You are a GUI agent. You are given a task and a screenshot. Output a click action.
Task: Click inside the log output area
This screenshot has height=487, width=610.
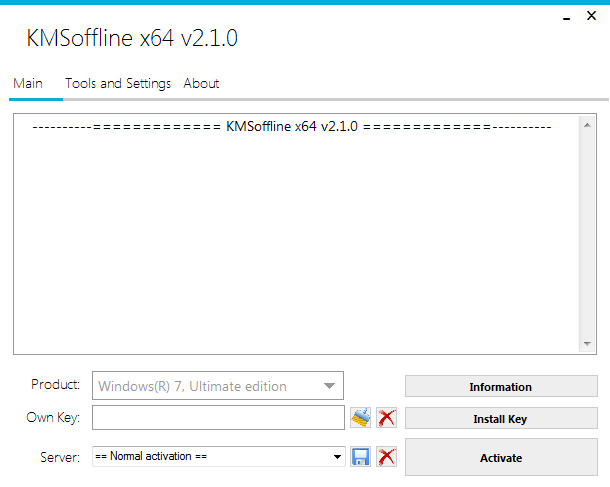(x=290, y=240)
